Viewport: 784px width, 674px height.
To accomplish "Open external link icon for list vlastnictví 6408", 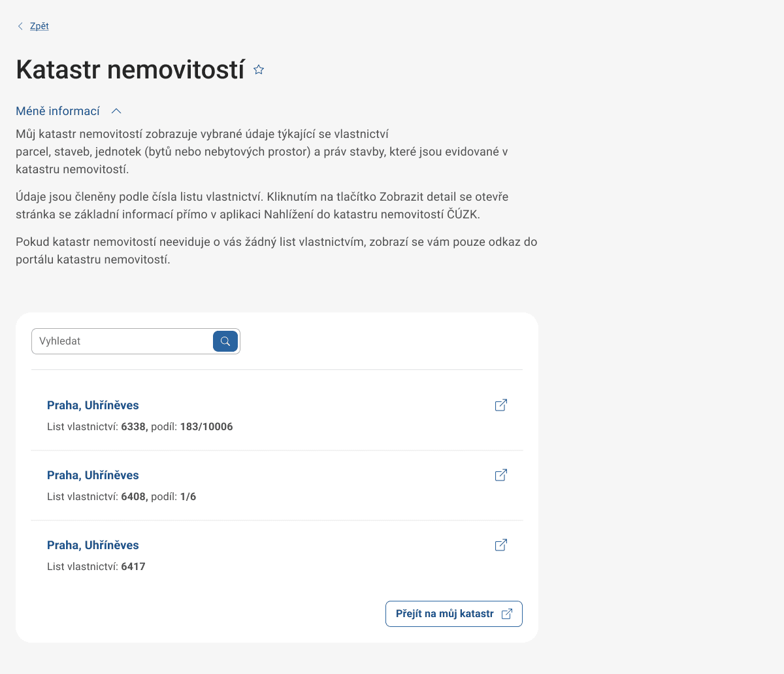I will tap(500, 475).
